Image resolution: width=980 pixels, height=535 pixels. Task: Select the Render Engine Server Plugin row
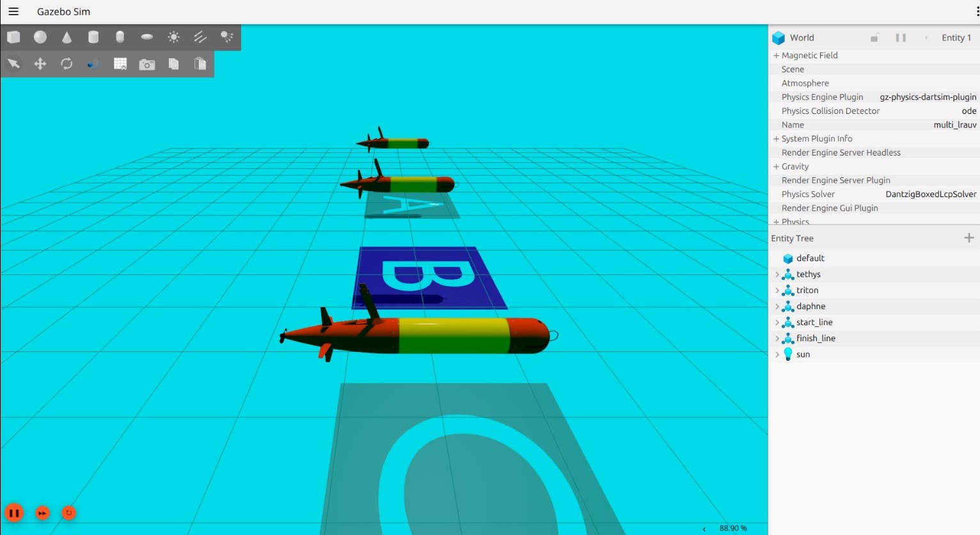coord(874,180)
